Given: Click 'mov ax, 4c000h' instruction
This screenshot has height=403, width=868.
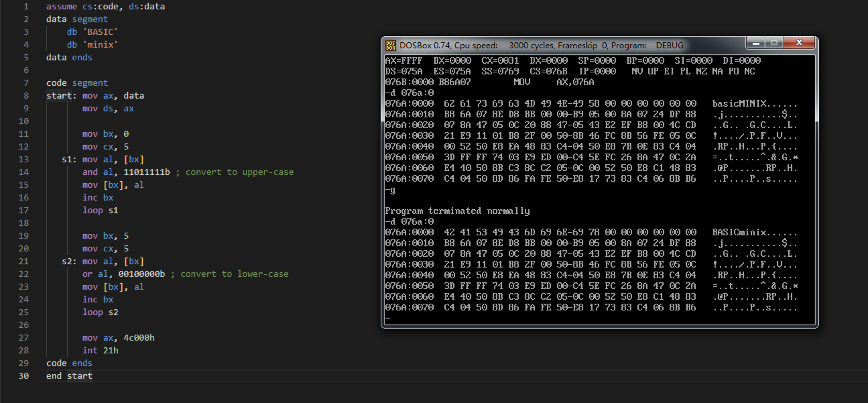Looking at the screenshot, I should click(119, 338).
